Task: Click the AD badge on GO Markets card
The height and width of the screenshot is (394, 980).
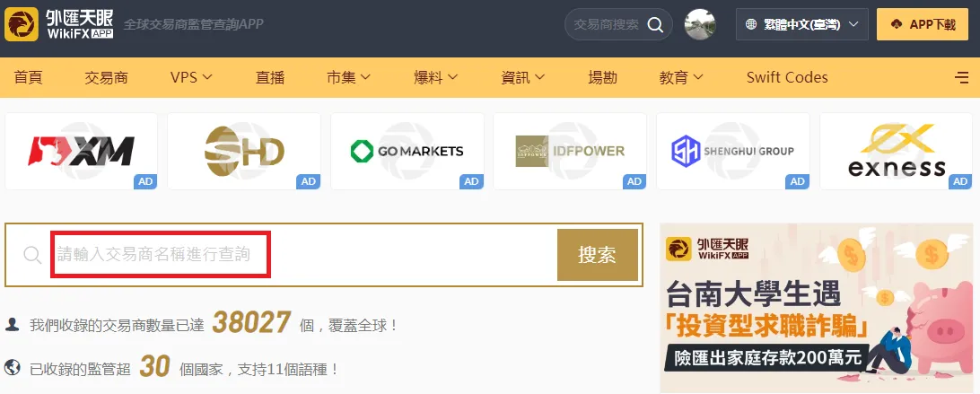Action: click(471, 181)
